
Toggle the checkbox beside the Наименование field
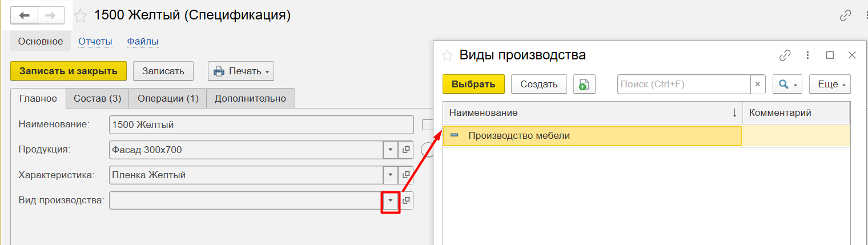[427, 124]
